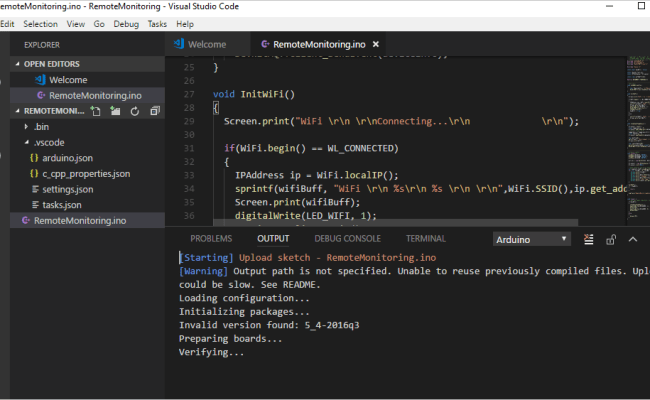Click the 'Invalid version found: 5_4-2016q3' line

(269, 325)
